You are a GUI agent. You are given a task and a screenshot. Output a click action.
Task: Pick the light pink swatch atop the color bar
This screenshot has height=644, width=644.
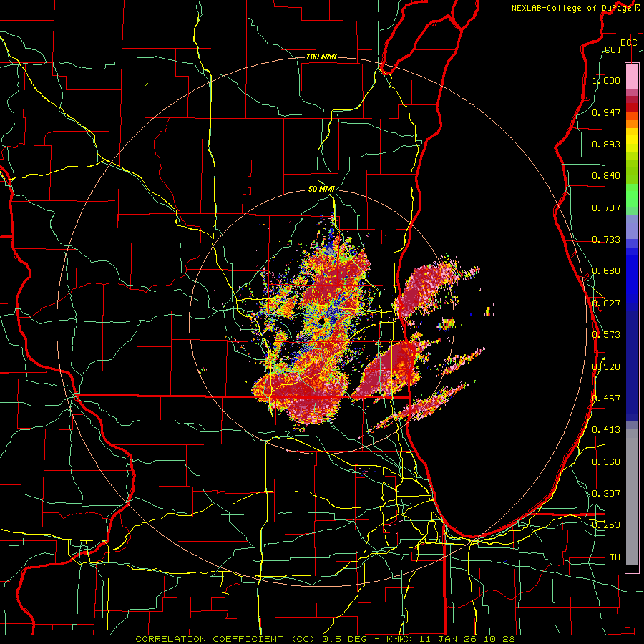pos(632,76)
